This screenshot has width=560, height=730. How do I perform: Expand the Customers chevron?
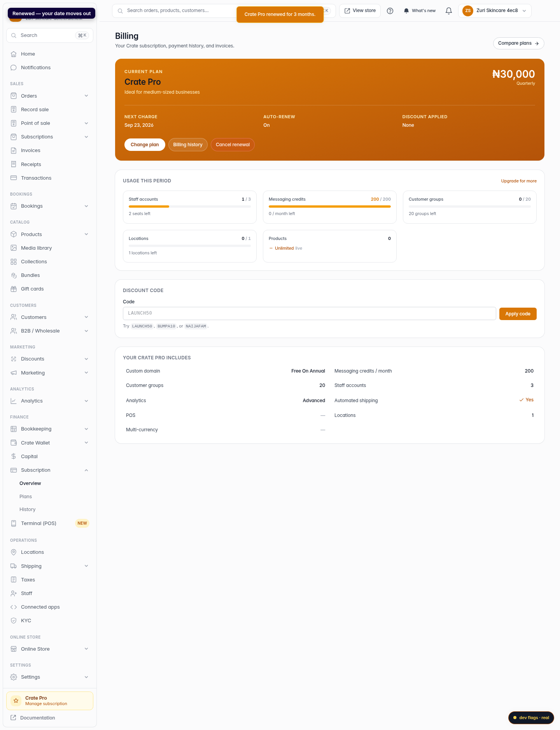pos(86,317)
